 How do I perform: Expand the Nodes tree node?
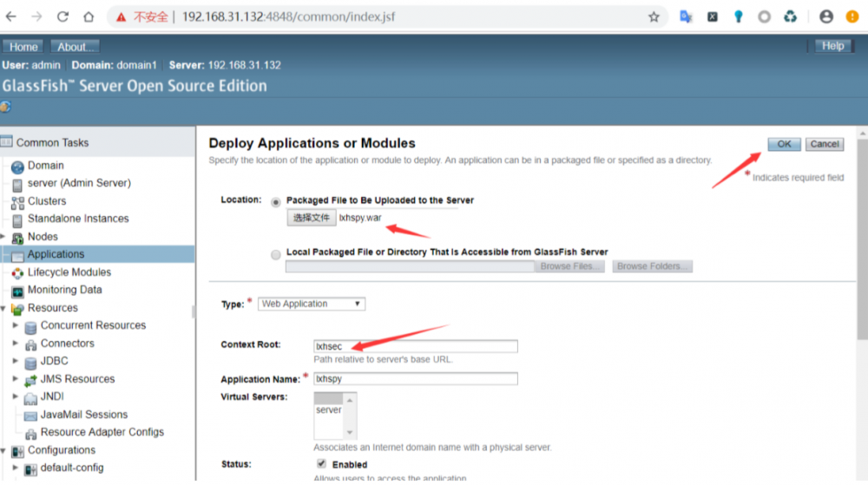pyautogui.click(x=3, y=236)
